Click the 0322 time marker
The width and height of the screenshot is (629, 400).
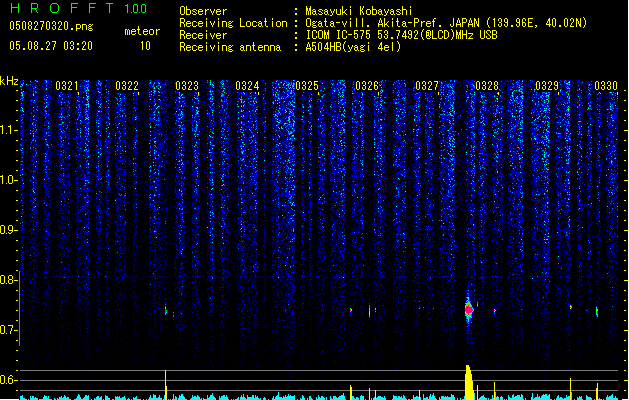[x=127, y=86]
